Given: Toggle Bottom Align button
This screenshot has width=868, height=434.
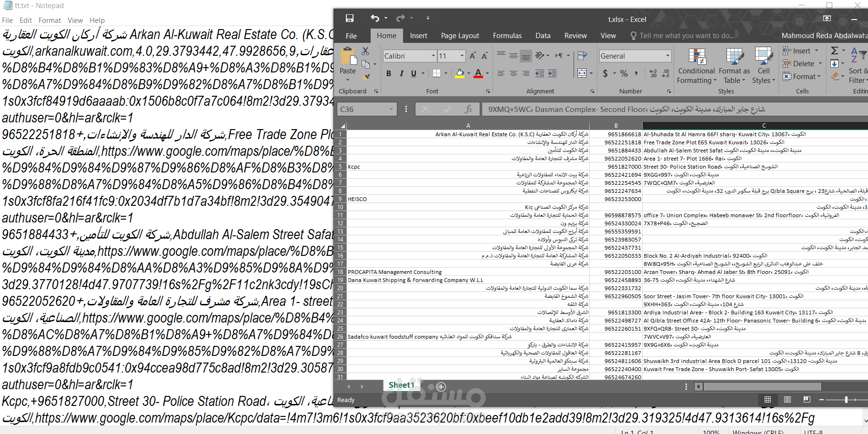Looking at the screenshot, I should click(526, 56).
